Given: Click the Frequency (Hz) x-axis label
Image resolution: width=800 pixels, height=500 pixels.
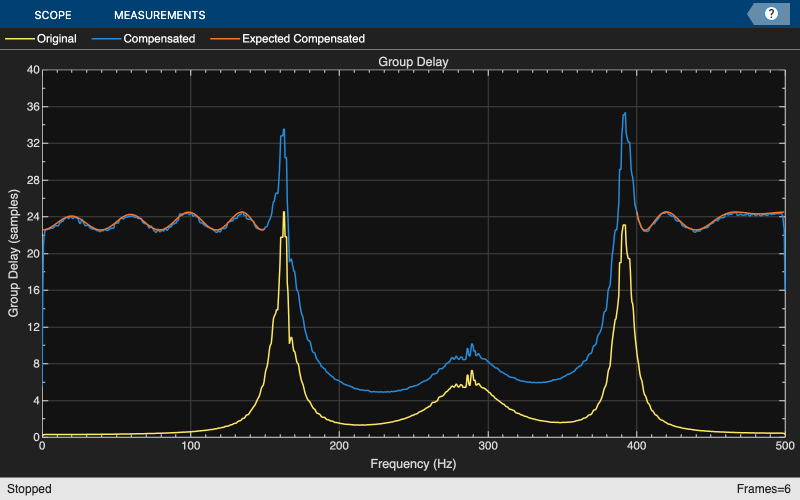Looking at the screenshot, I should tap(413, 464).
